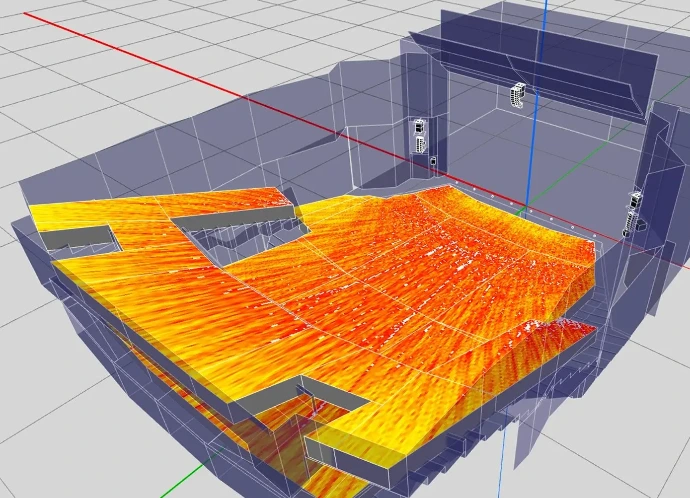Select the top speaker box on right wall
This screenshot has height=498, width=690.
(635, 200)
